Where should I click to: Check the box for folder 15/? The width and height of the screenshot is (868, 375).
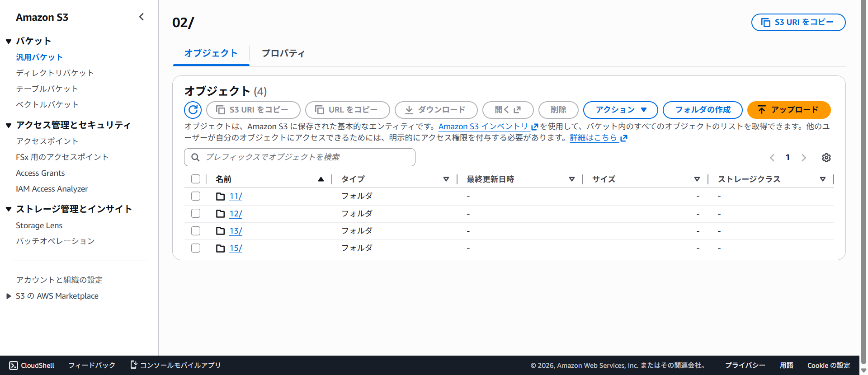tap(196, 248)
